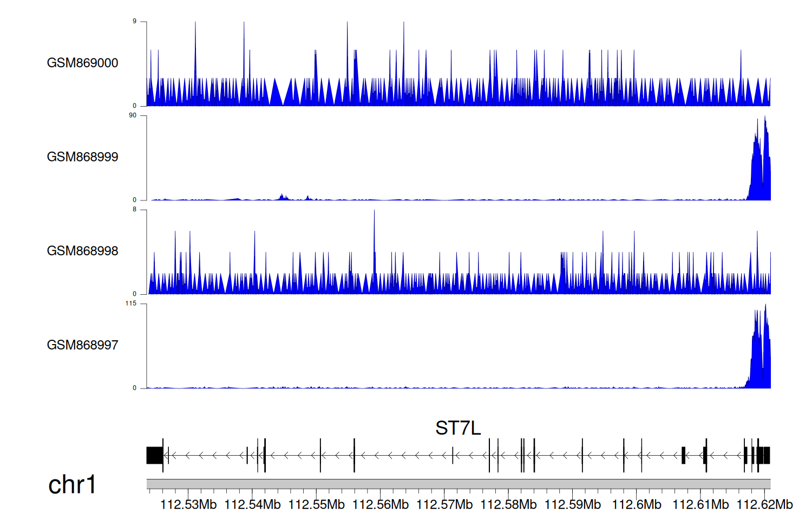The image size is (812, 531).
Task: Select the 112.58Mb axis label
Action: pos(508,505)
